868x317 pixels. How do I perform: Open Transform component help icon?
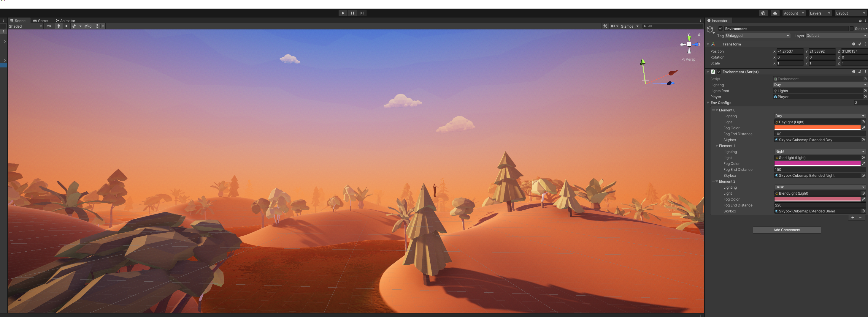click(853, 44)
